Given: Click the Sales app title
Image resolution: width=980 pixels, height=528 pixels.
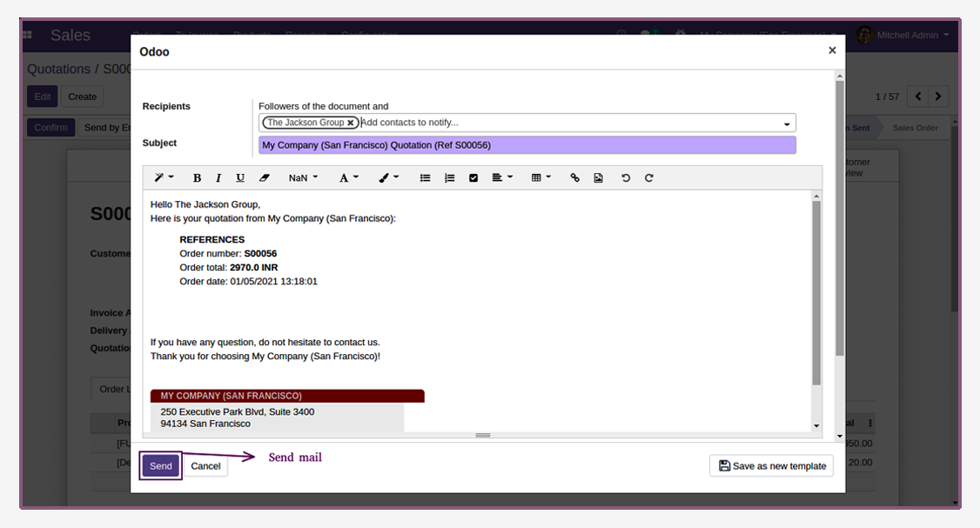Looking at the screenshot, I should (70, 35).
